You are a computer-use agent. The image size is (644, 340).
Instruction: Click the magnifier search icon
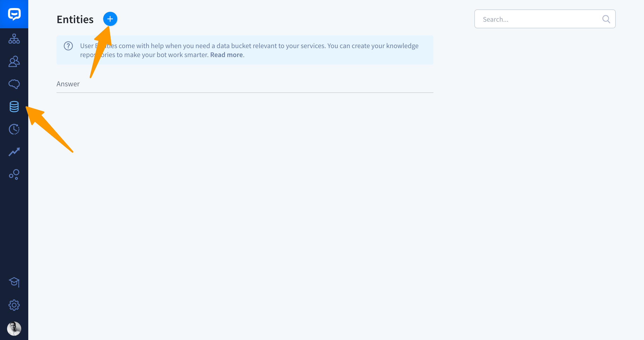point(606,19)
